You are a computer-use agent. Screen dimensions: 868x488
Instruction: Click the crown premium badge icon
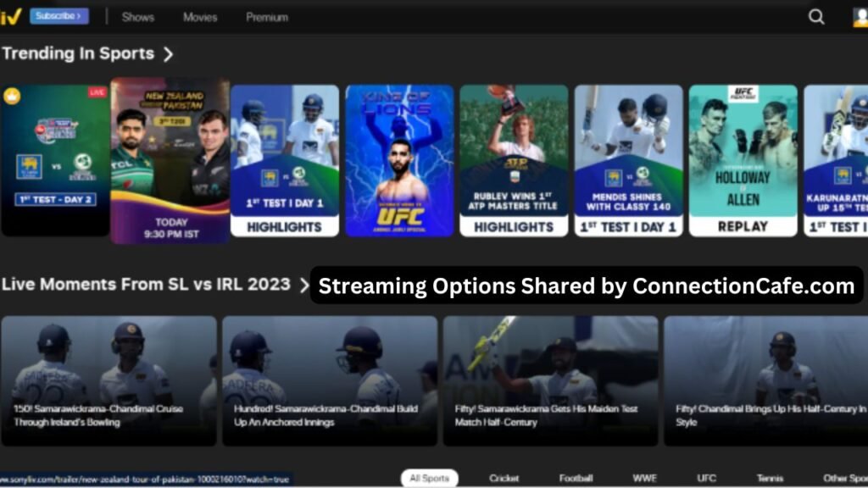[x=12, y=97]
